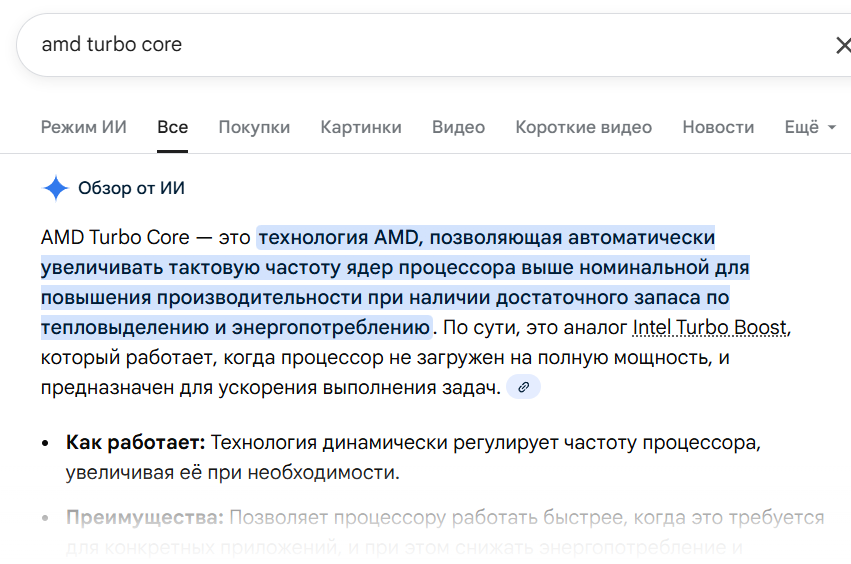Go to the Картинки tab
This screenshot has width=851, height=564.
361,127
